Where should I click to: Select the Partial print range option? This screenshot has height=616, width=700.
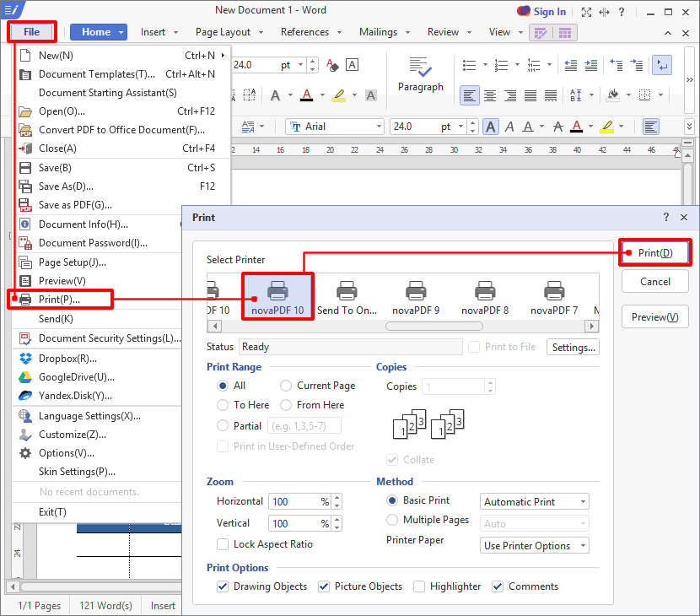click(223, 425)
